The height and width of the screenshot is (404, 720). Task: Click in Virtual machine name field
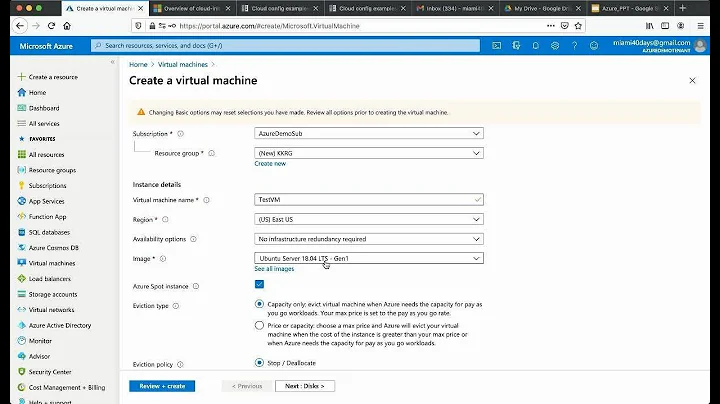click(x=369, y=200)
